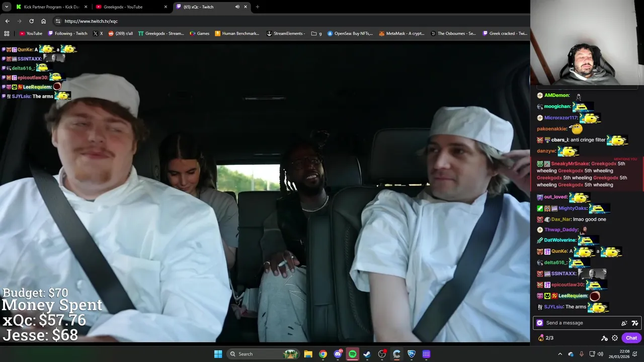This screenshot has width=644, height=362.
Task: Click DatWolverine username in chat
Action: pyautogui.click(x=560, y=240)
